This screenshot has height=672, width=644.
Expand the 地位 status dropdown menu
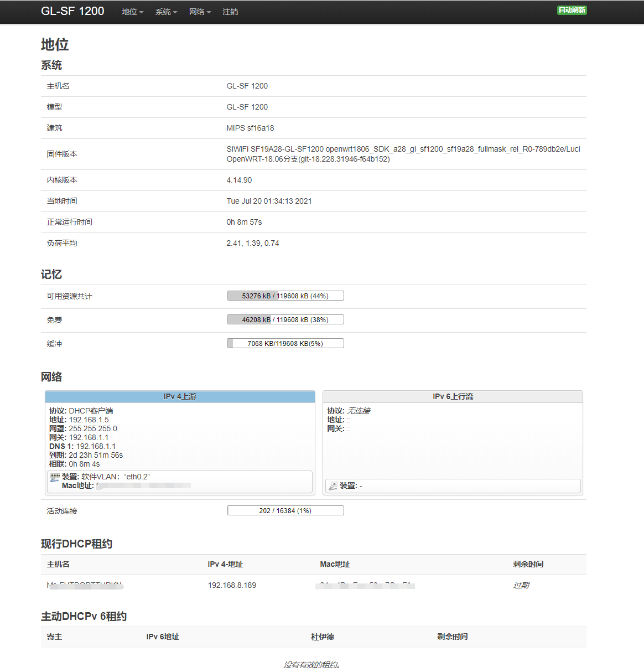tap(132, 12)
